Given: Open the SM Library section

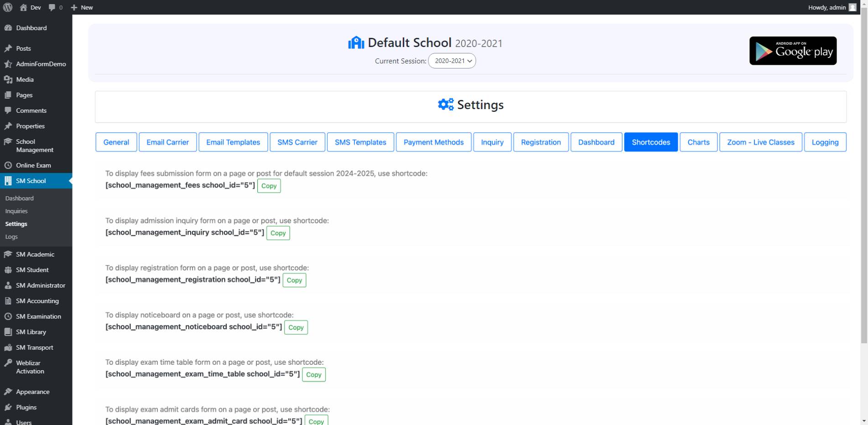Looking at the screenshot, I should tap(30, 332).
